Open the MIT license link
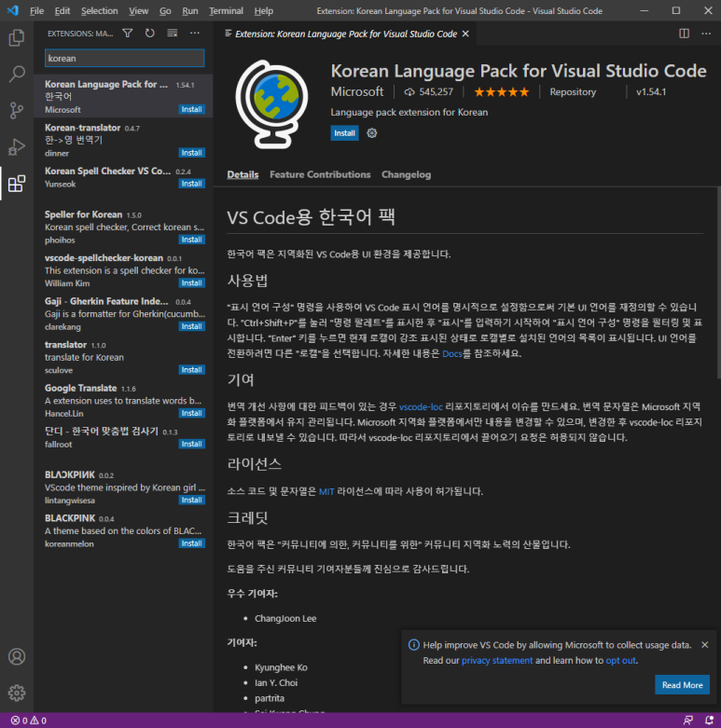721x728 pixels. point(326,491)
